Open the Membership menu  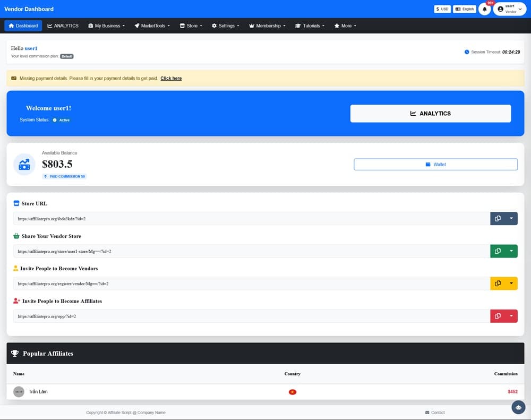[x=268, y=25]
